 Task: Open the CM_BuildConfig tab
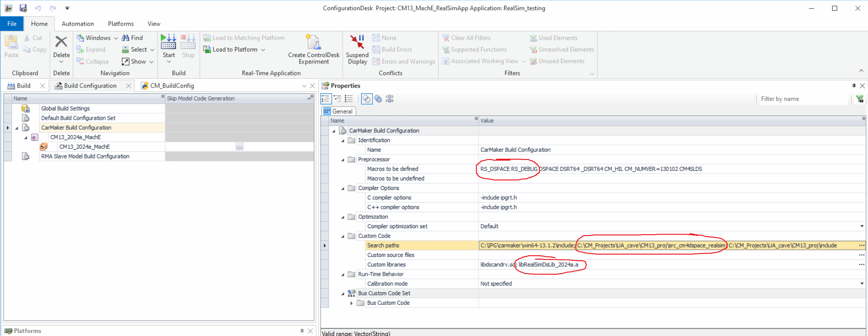coord(167,86)
